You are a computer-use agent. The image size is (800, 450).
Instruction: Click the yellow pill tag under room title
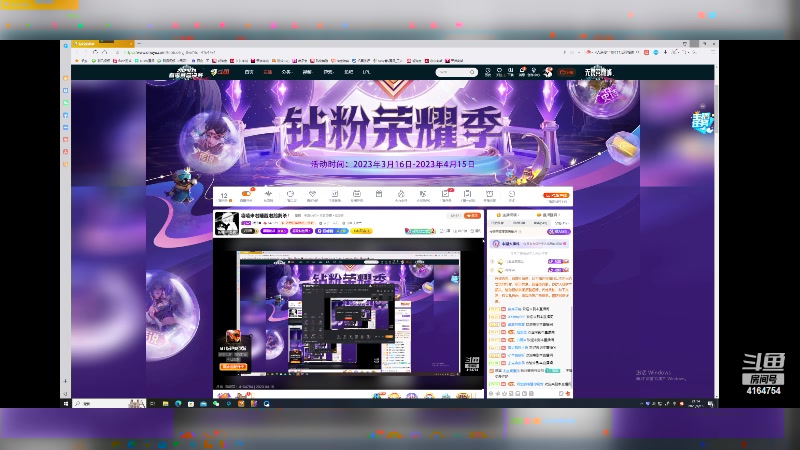[361, 231]
